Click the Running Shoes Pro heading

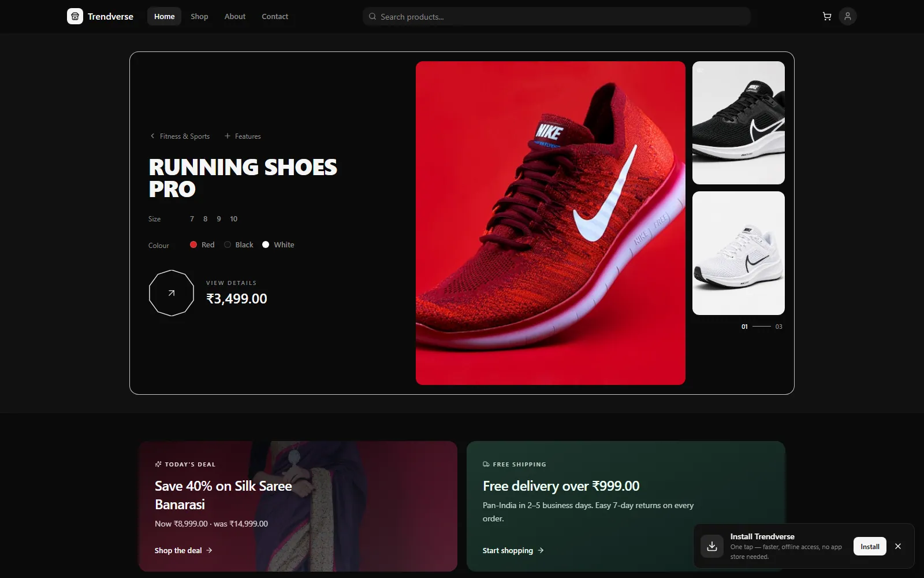[x=243, y=178]
